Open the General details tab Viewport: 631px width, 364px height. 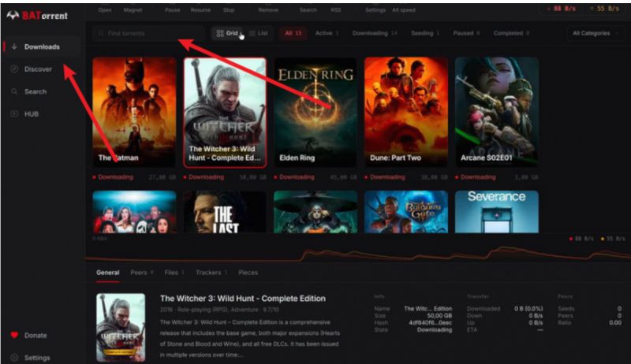[x=108, y=273]
